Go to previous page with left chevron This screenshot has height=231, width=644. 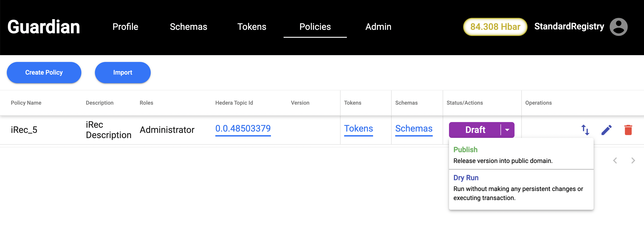click(615, 160)
